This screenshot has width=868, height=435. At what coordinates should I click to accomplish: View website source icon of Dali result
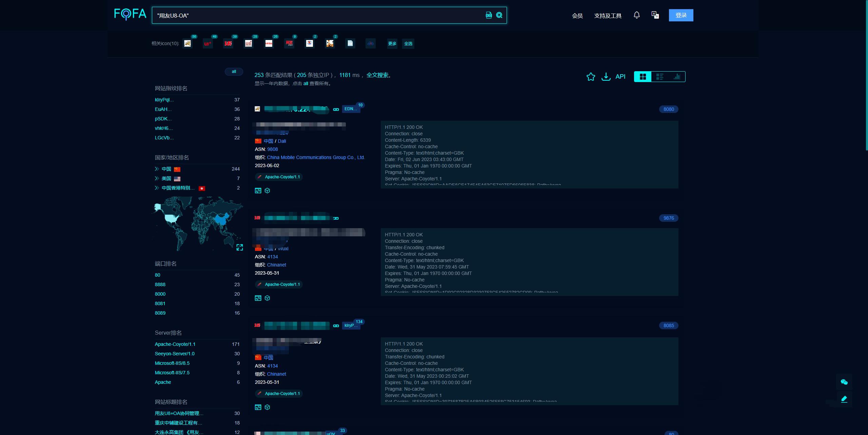258,191
